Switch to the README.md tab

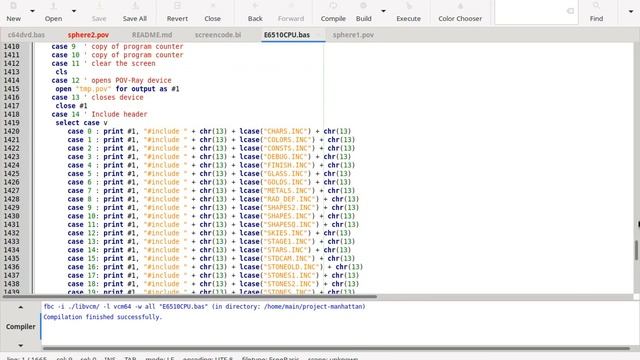[x=152, y=35]
